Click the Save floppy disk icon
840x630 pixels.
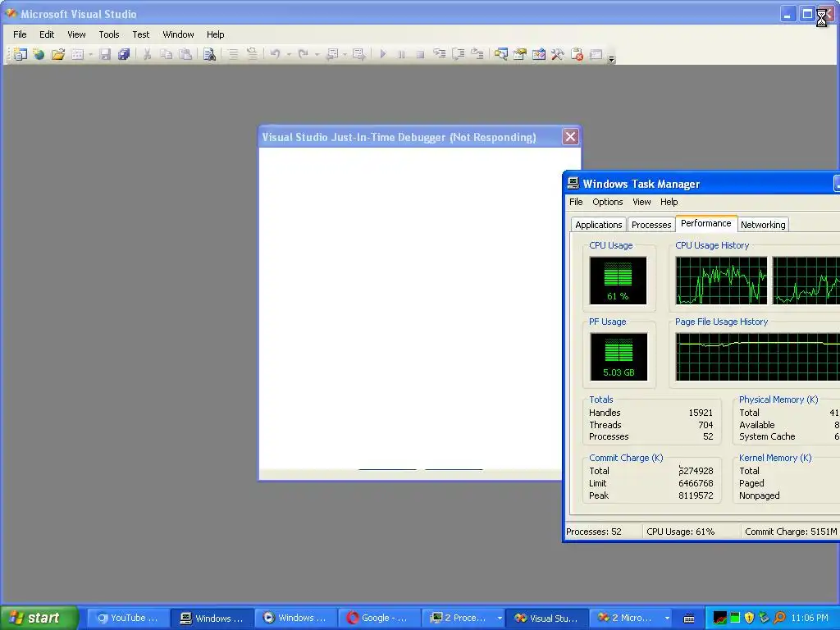(x=105, y=54)
